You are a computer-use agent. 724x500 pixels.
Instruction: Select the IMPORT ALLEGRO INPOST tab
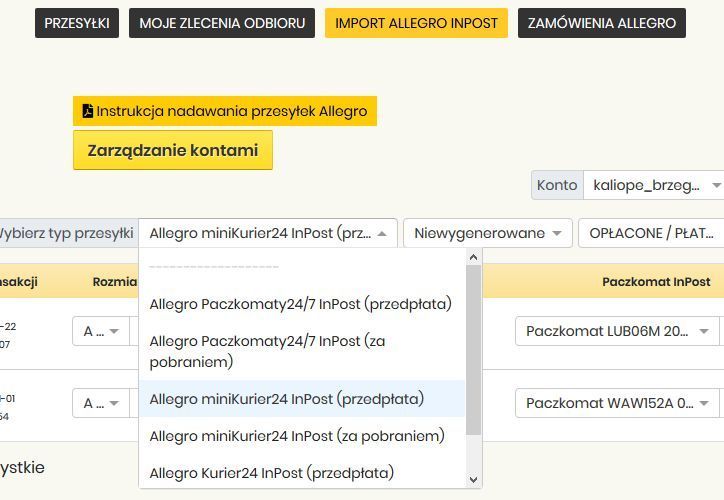pyautogui.click(x=416, y=23)
